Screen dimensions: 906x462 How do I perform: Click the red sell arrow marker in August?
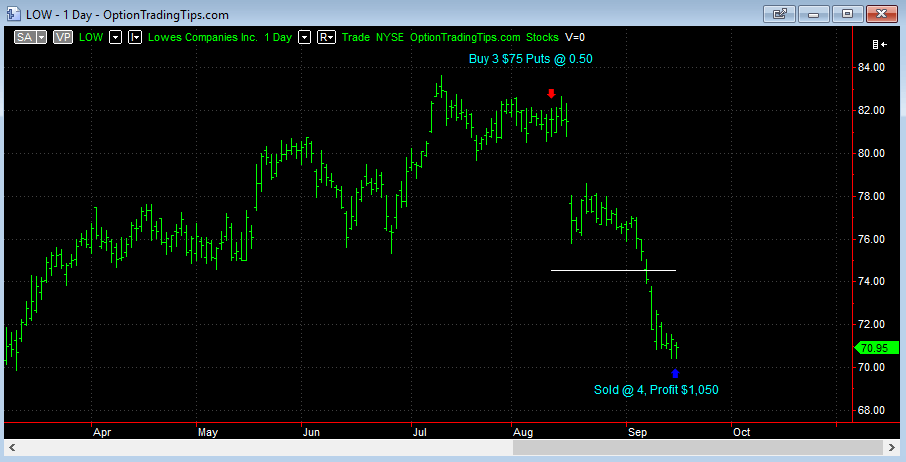pos(551,94)
